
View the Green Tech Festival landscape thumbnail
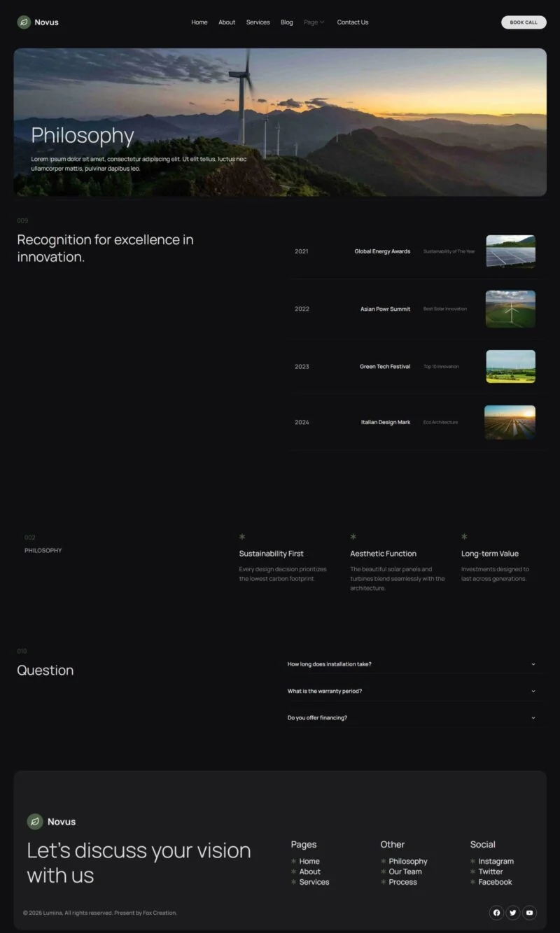(x=511, y=367)
